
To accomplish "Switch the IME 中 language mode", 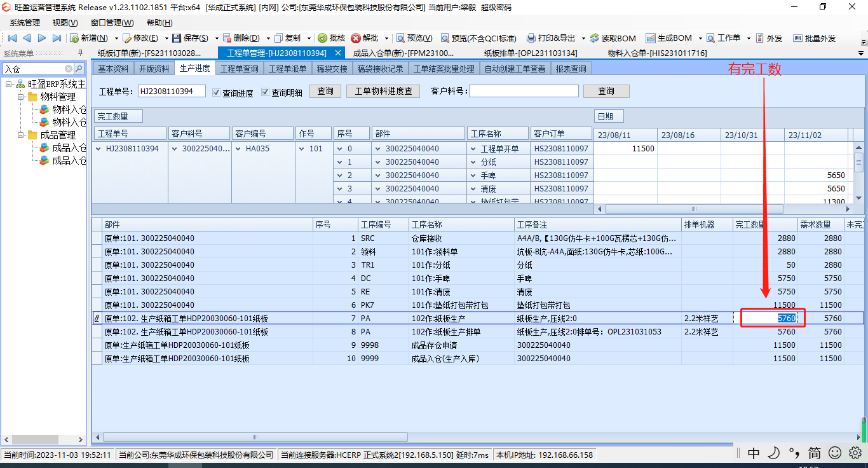I will pos(754,453).
